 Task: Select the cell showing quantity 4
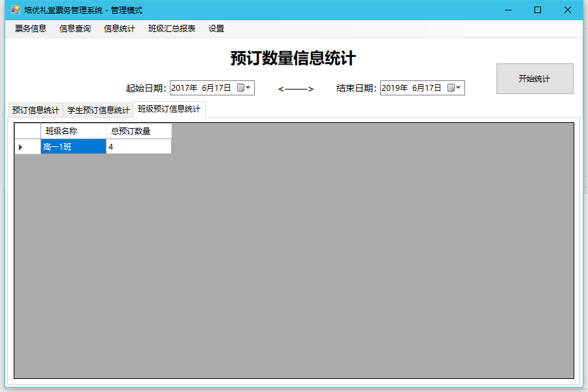point(139,147)
